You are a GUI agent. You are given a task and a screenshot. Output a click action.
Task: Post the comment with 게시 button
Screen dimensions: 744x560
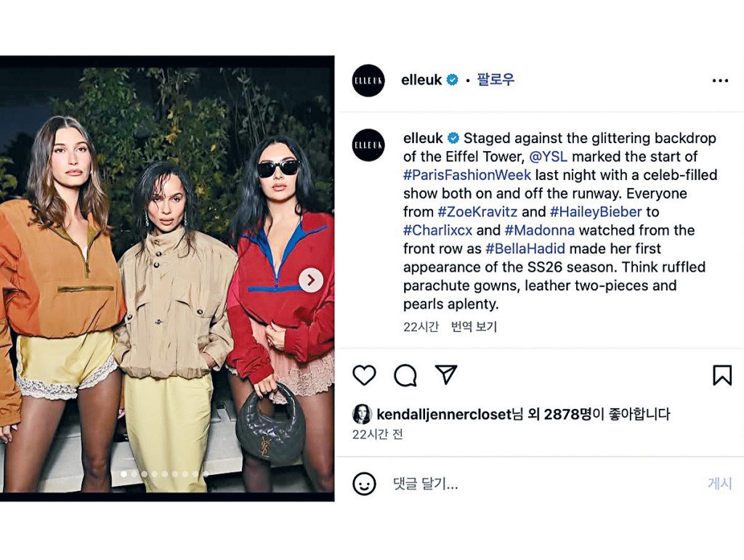click(720, 483)
